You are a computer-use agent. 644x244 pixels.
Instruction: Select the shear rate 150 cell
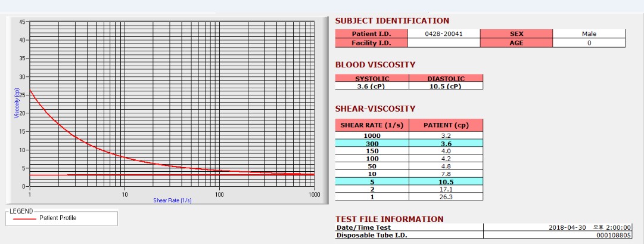coord(372,151)
